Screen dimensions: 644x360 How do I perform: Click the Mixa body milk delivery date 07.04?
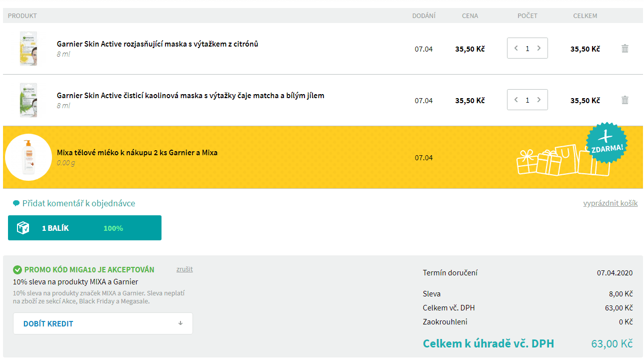pyautogui.click(x=423, y=158)
